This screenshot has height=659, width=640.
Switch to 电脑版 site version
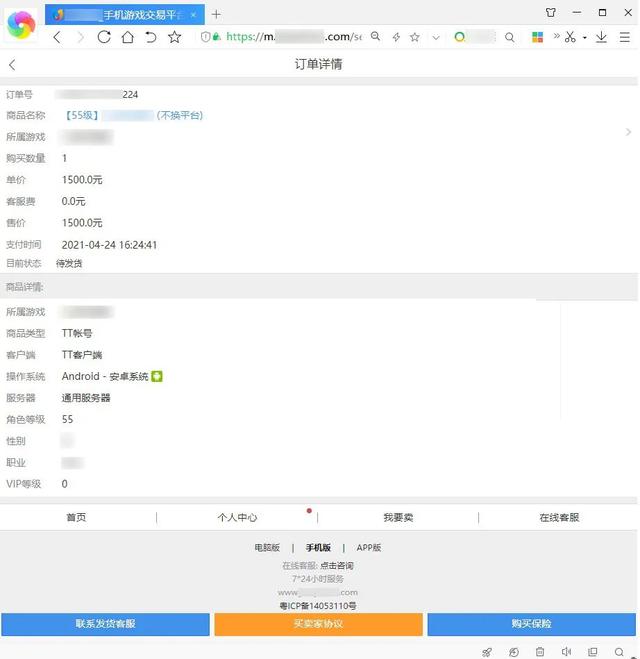[x=267, y=548]
